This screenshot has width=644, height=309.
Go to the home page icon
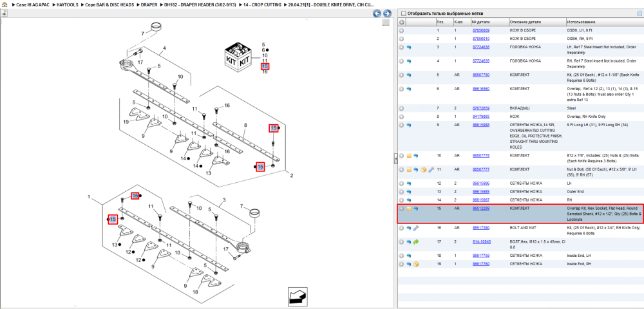pos(5,5)
